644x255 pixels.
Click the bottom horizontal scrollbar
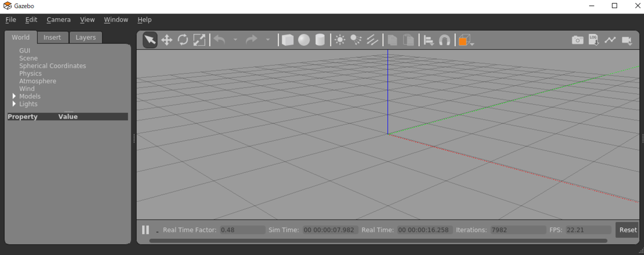tap(378, 241)
